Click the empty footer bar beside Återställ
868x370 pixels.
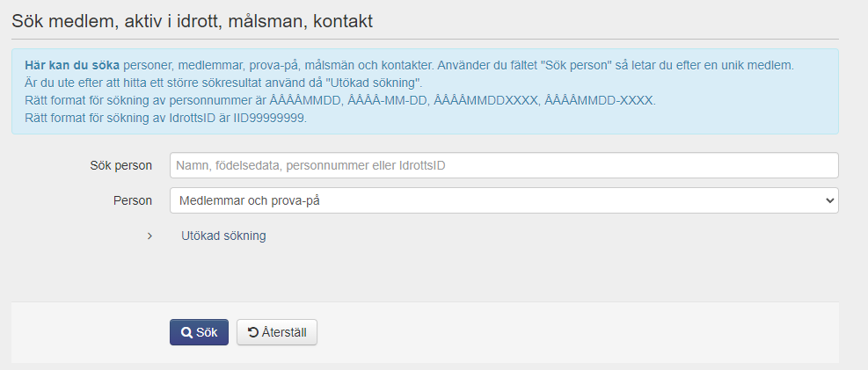572,333
